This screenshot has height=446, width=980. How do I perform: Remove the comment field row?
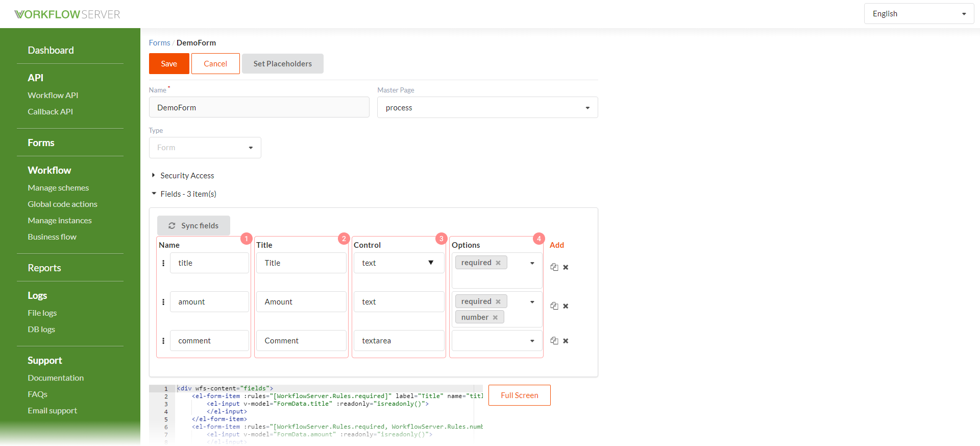(566, 341)
